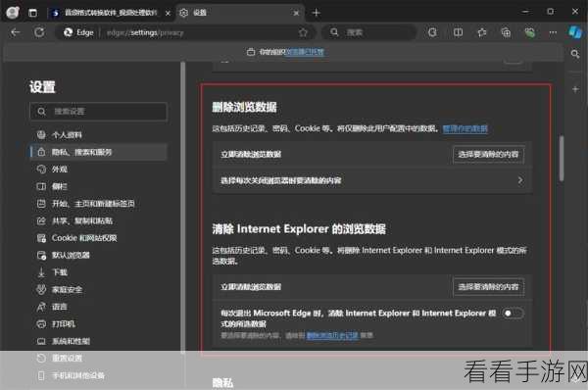Open 打印机 settings section
588x390 pixels.
(x=98, y=324)
